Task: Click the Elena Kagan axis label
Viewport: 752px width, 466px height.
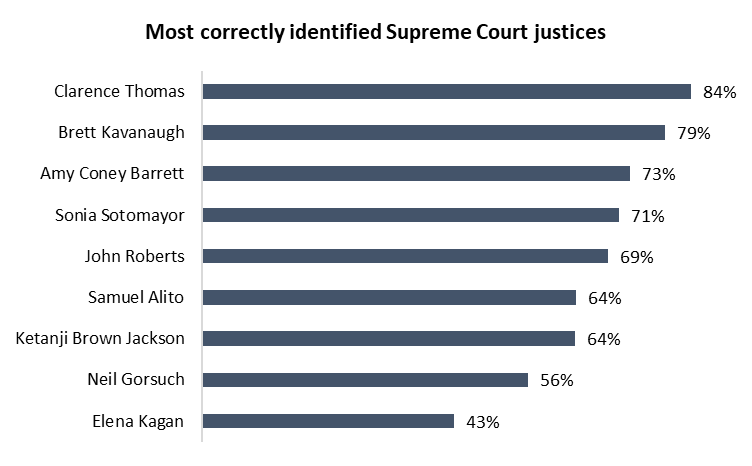Action: 137,421
